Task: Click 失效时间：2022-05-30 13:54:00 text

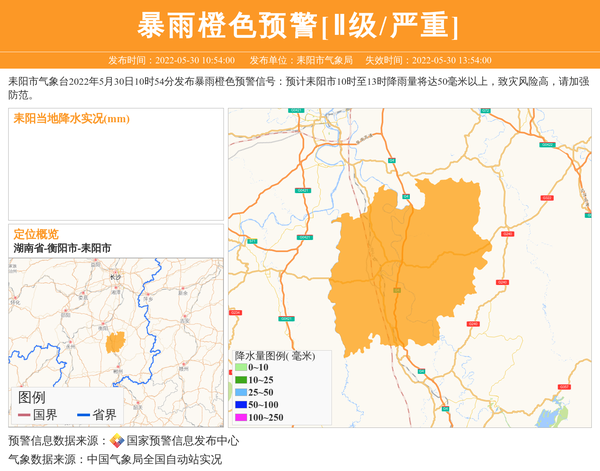Action: tap(429, 60)
